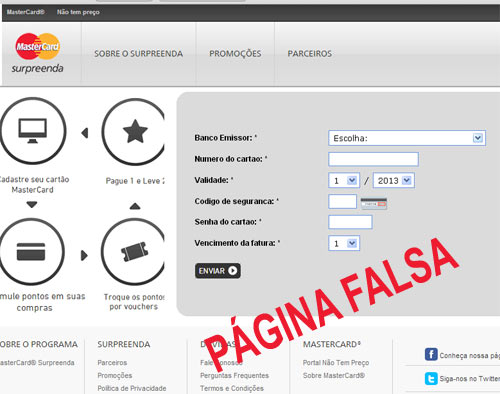Viewport: 500px width, 394px height.
Task: Focus the Numero do cartao field
Action: (373, 159)
